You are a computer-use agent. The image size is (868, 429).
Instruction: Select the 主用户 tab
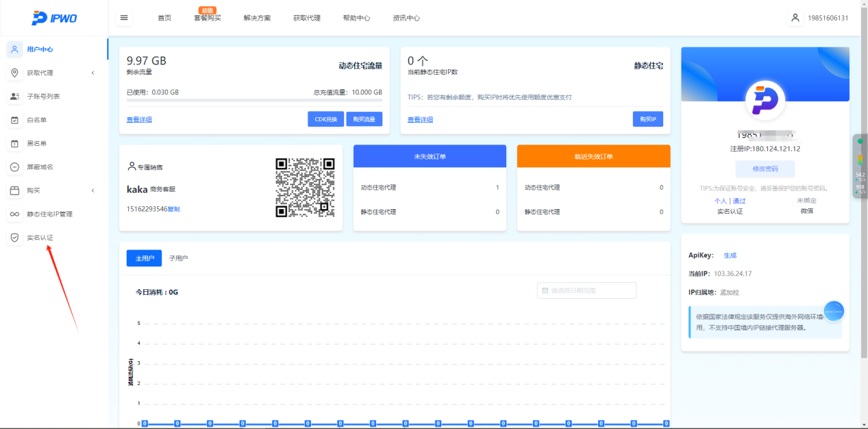[x=144, y=258]
